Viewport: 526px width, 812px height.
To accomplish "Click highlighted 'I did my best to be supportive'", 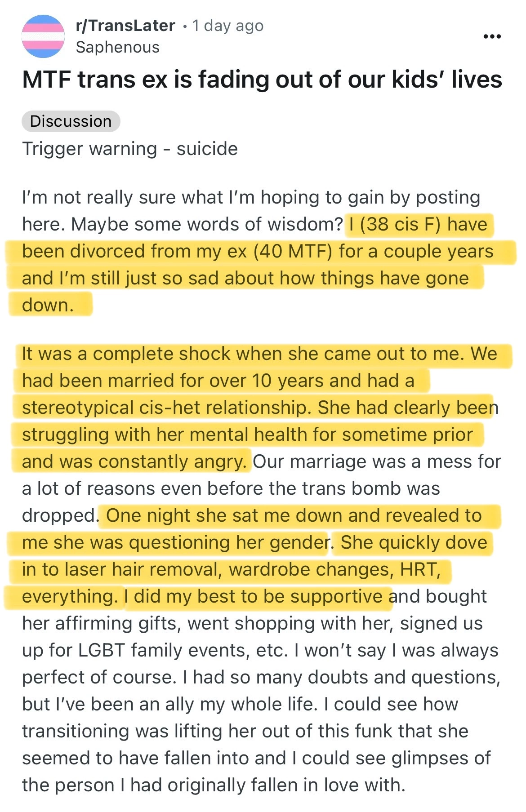I will pyautogui.click(x=258, y=596).
